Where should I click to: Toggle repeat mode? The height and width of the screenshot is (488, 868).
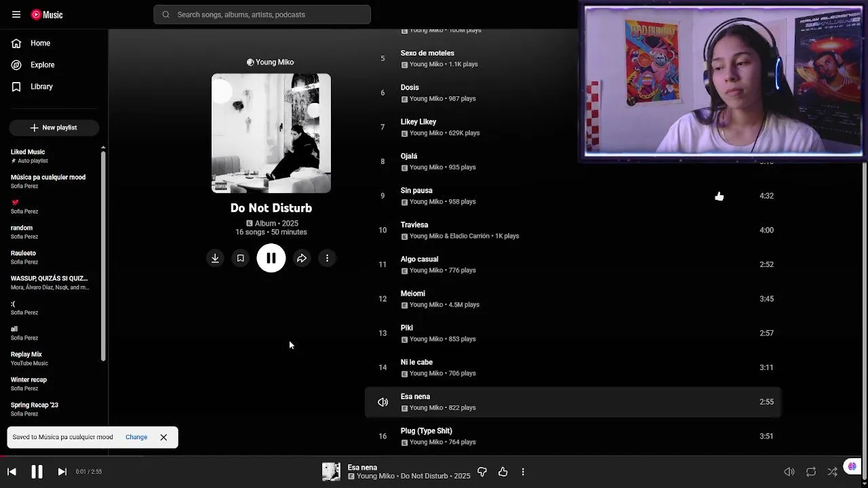coord(811,472)
